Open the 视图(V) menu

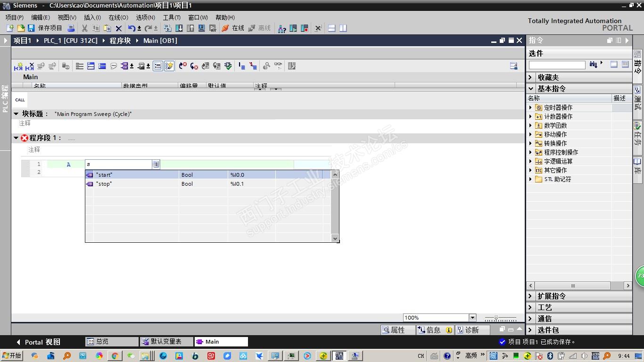pos(67,17)
